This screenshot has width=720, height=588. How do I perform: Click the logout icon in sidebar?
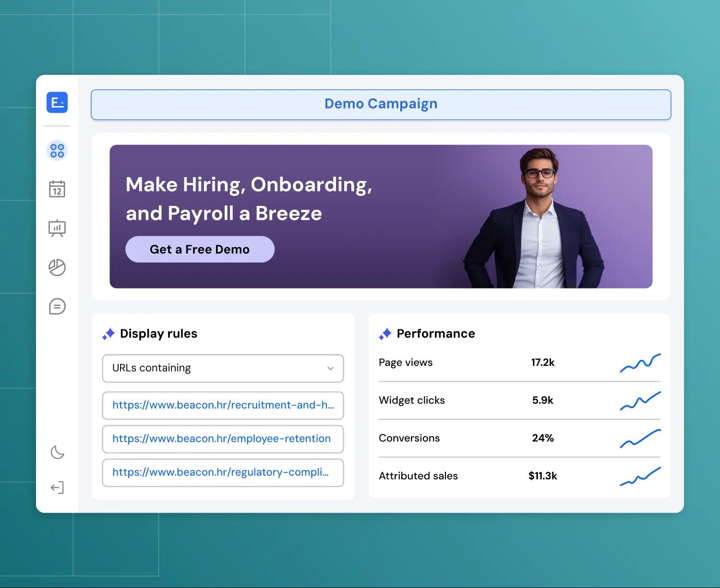(57, 488)
